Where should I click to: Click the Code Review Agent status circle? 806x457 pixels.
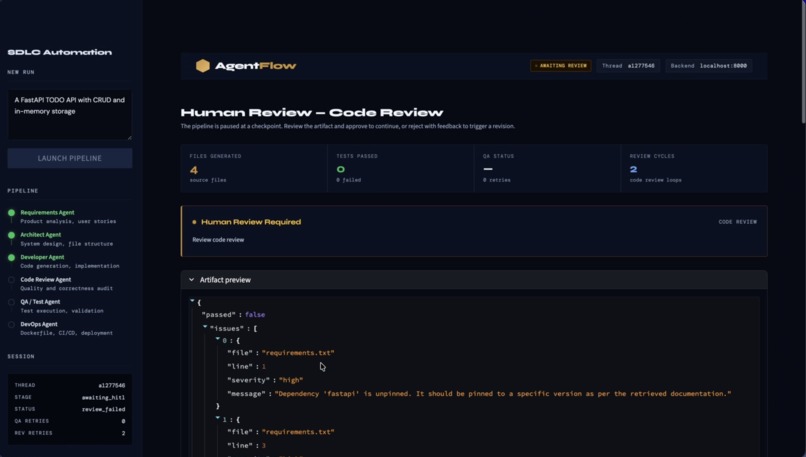pyautogui.click(x=11, y=280)
